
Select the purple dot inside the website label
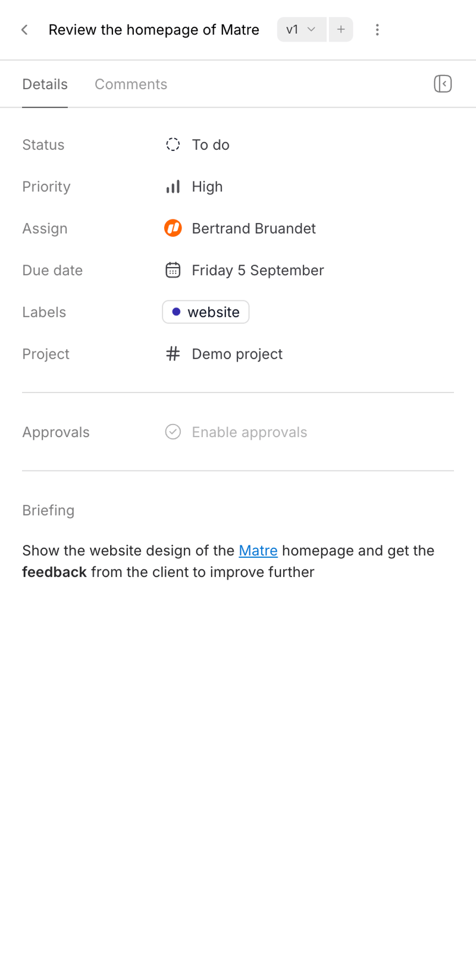click(177, 312)
